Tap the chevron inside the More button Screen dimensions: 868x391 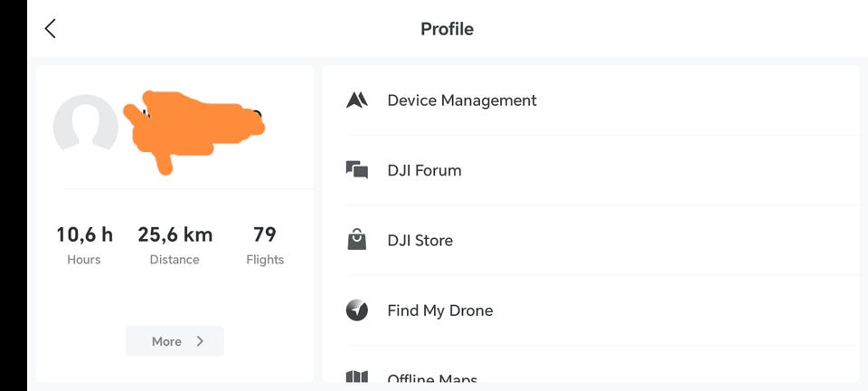coord(200,341)
